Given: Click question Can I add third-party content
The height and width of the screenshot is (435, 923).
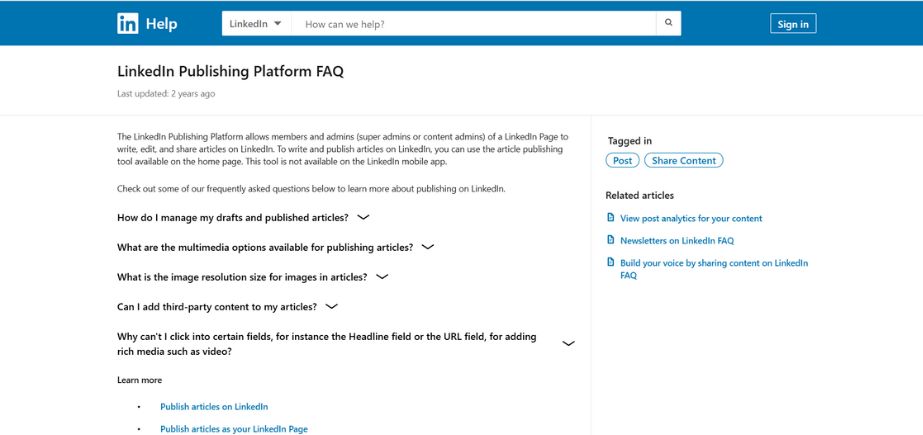Looking at the screenshot, I should [x=217, y=307].
